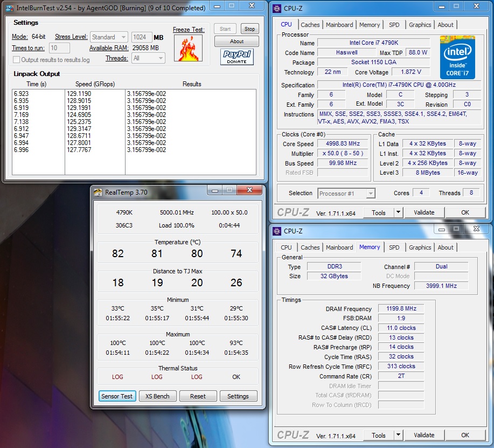This screenshot has width=494, height=448.
Task: Expand Tools arrow in upper CPU-Z window
Action: [x=398, y=212]
